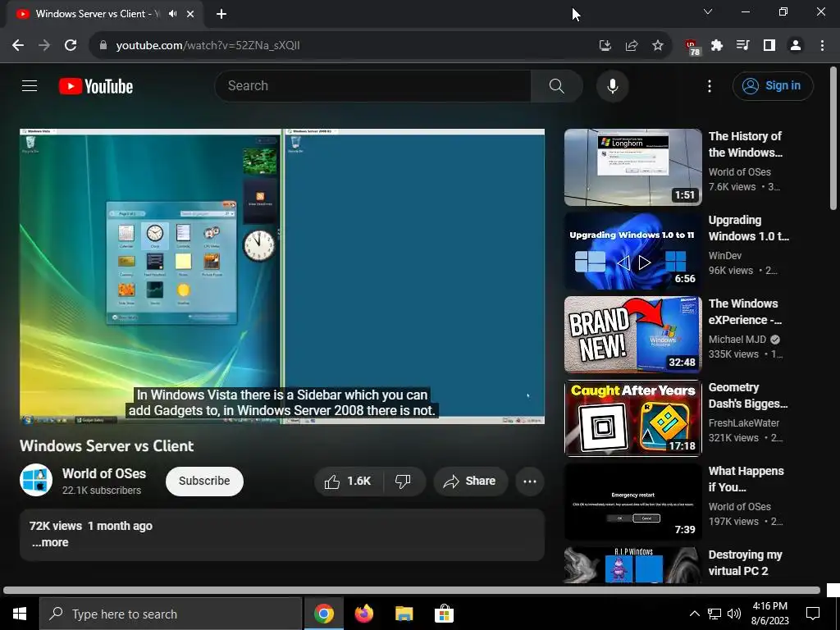Click the horizontal scrollbar at bottom
The height and width of the screenshot is (630, 840).
pyautogui.click(x=412, y=591)
